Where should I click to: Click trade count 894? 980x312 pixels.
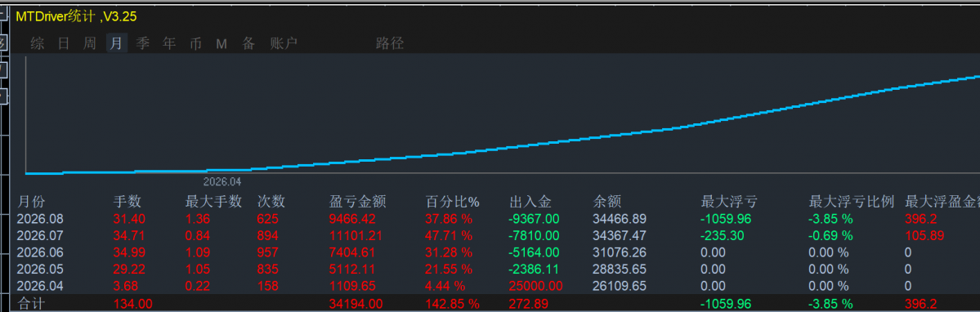(268, 235)
